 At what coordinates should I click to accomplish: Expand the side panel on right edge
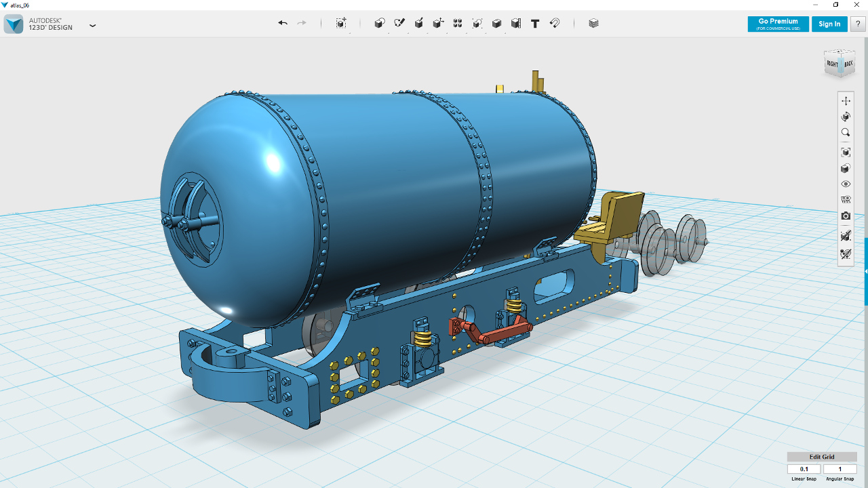(x=865, y=271)
